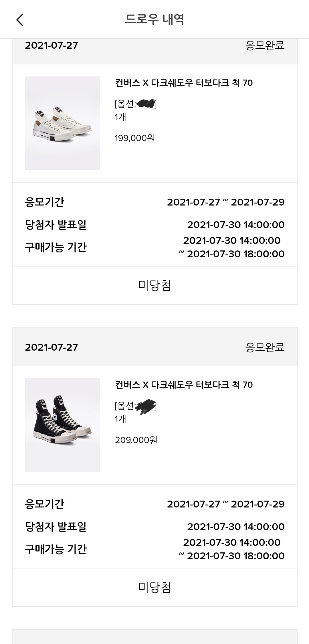Tap the back arrow icon
Image resolution: width=309 pixels, height=644 pixels.
click(x=20, y=20)
